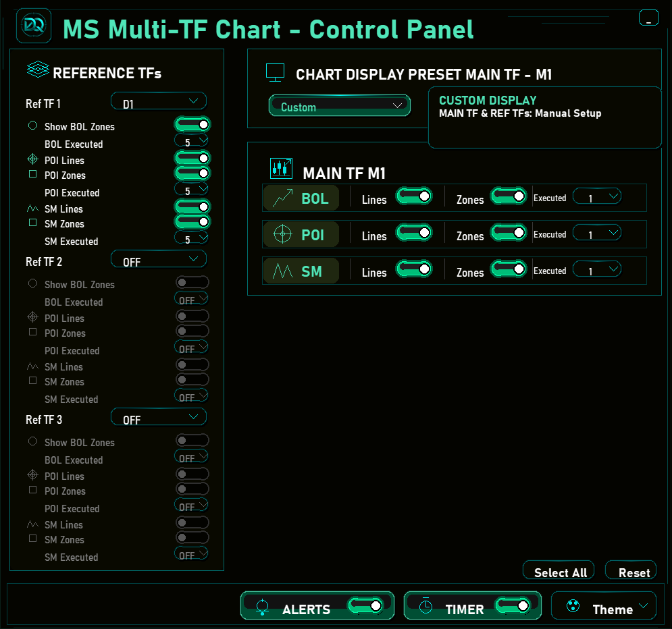
Task: Click the ALERTS panel button
Action: 317,606
